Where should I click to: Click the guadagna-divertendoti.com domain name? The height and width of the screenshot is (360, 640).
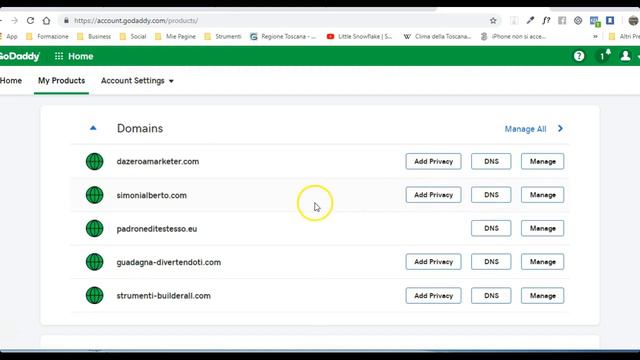(x=169, y=262)
